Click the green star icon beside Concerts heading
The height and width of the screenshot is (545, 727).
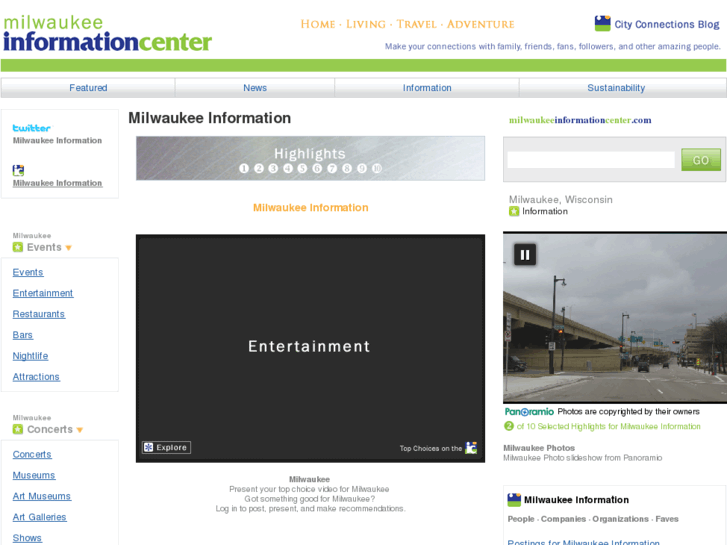[x=18, y=430]
